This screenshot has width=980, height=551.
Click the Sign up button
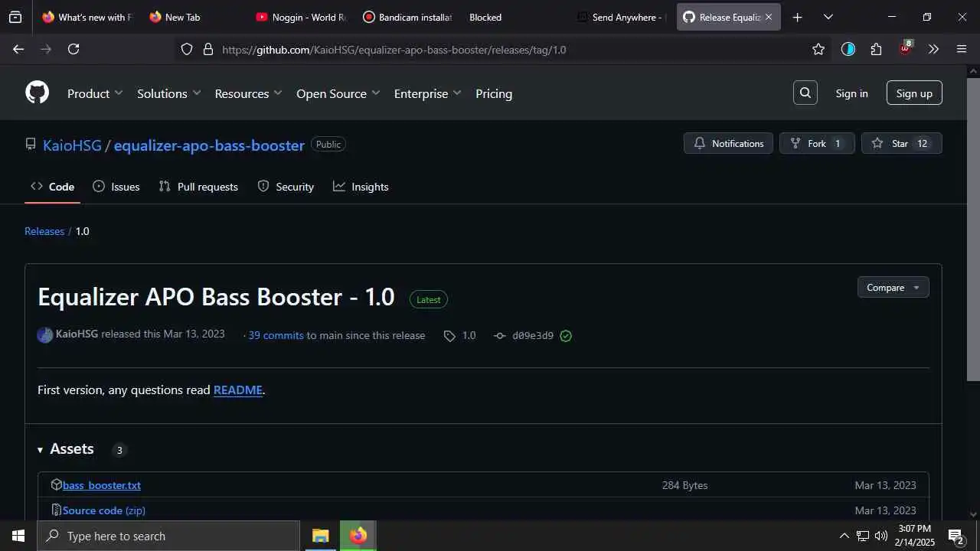click(x=914, y=93)
